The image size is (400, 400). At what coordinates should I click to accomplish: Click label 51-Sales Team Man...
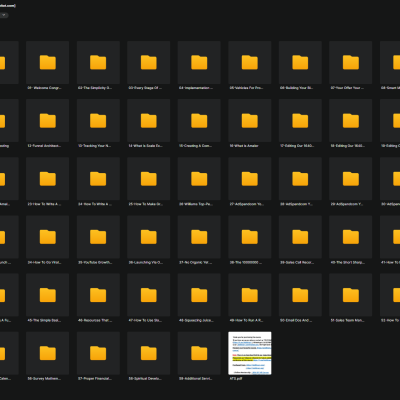pyautogui.click(x=347, y=320)
